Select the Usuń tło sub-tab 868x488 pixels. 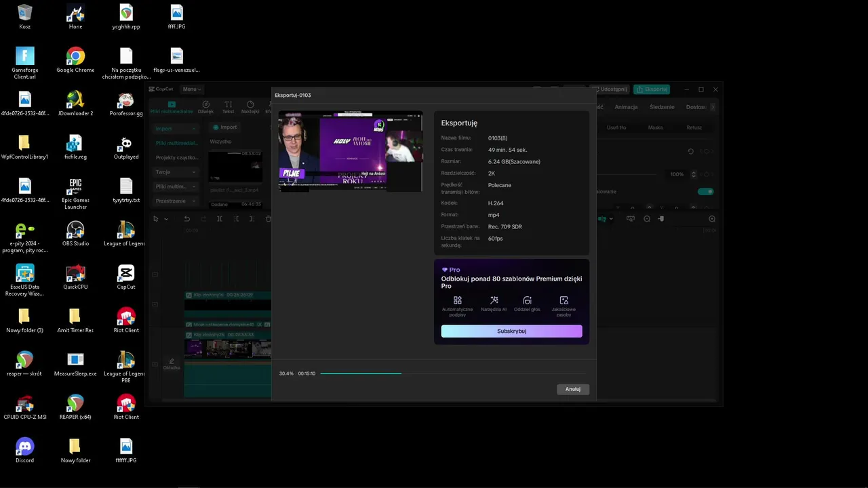[616, 127]
